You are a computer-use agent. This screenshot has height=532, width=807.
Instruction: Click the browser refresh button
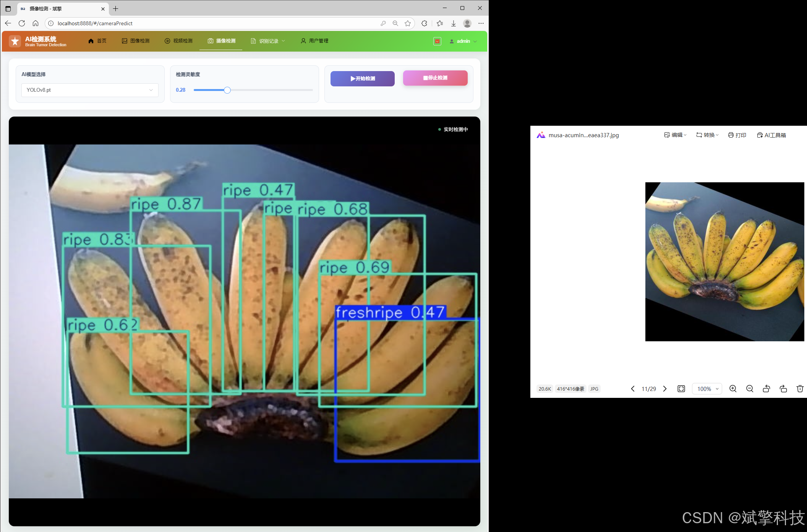[x=22, y=23]
